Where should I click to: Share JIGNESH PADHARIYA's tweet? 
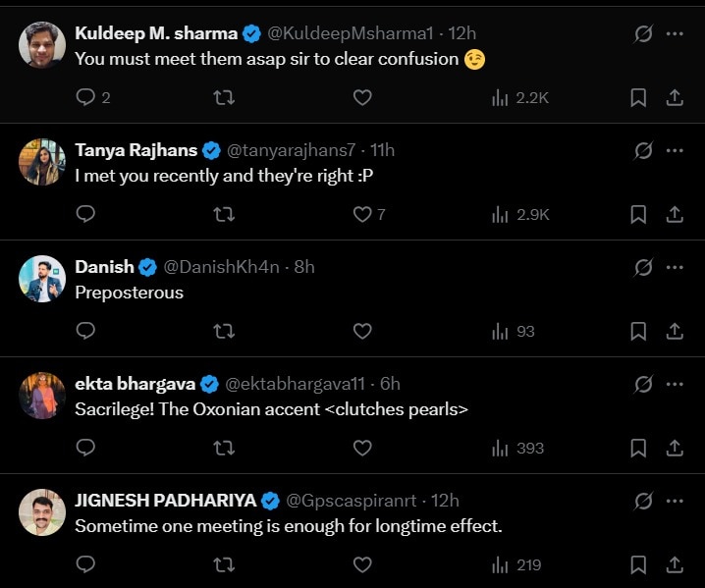[675, 564]
